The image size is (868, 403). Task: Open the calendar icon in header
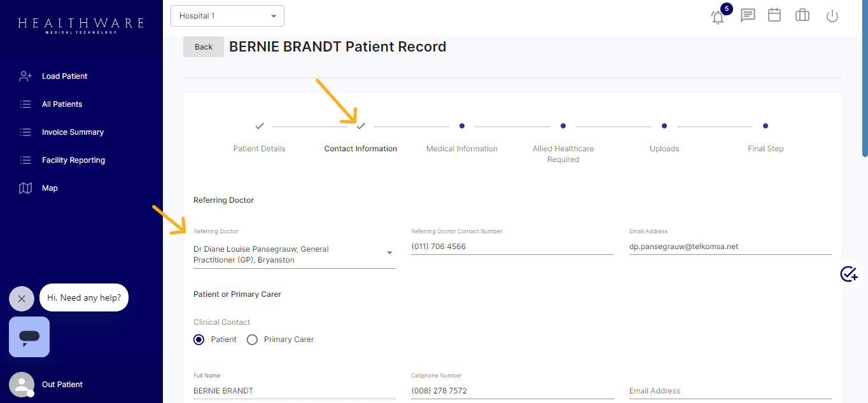[774, 15]
